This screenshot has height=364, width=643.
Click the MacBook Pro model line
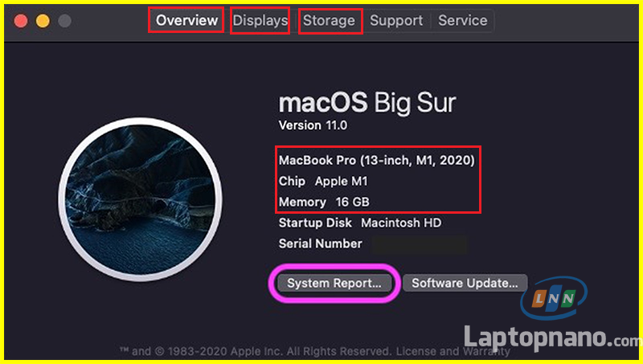coord(376,161)
